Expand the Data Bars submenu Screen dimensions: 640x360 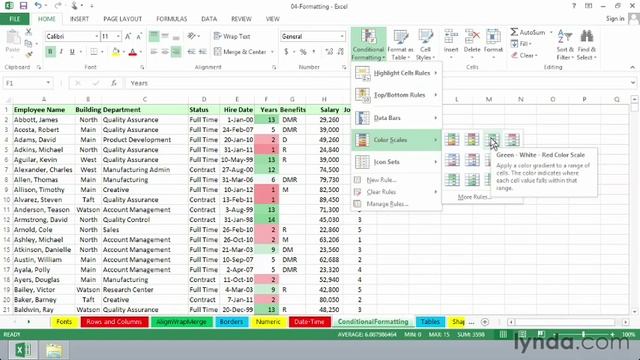tap(396, 118)
